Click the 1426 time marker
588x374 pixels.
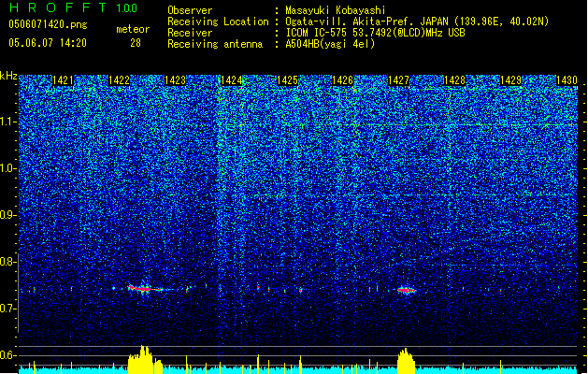pos(343,80)
